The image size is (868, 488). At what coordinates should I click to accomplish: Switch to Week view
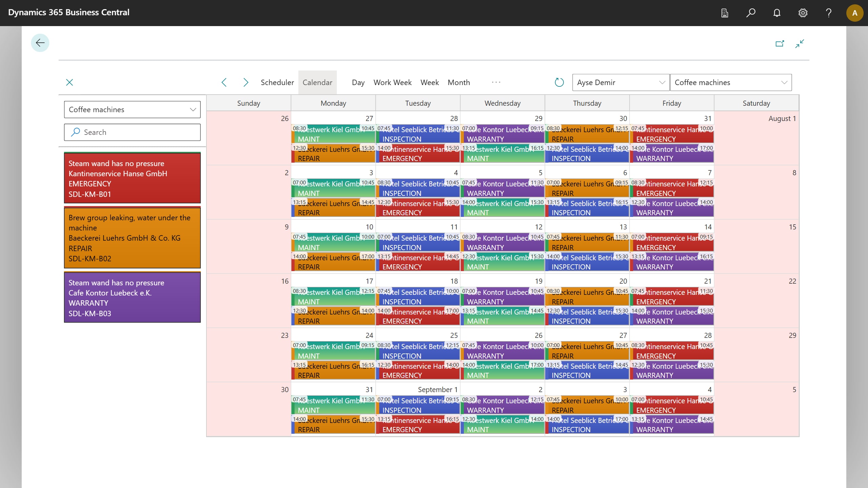coord(430,82)
